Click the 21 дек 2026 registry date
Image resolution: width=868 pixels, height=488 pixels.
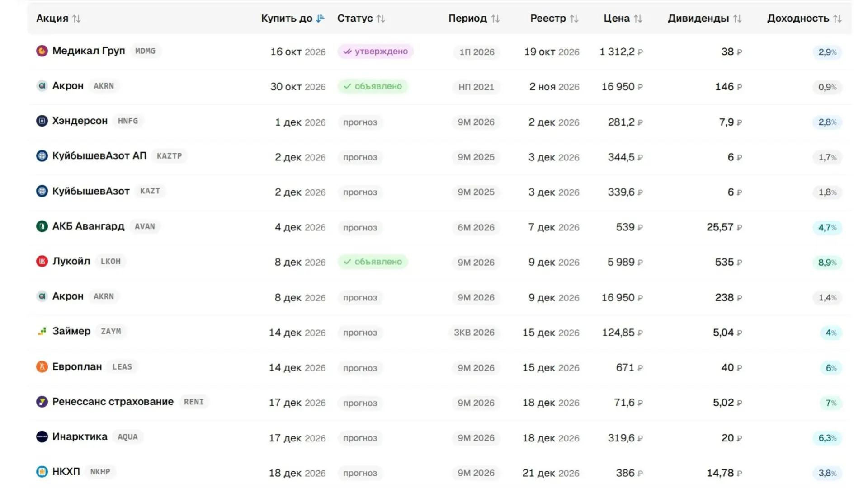click(551, 473)
